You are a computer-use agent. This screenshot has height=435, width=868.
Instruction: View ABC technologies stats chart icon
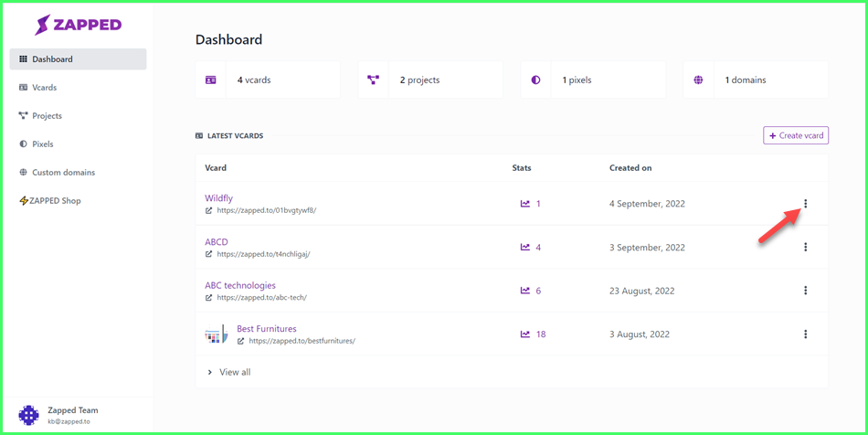click(525, 291)
